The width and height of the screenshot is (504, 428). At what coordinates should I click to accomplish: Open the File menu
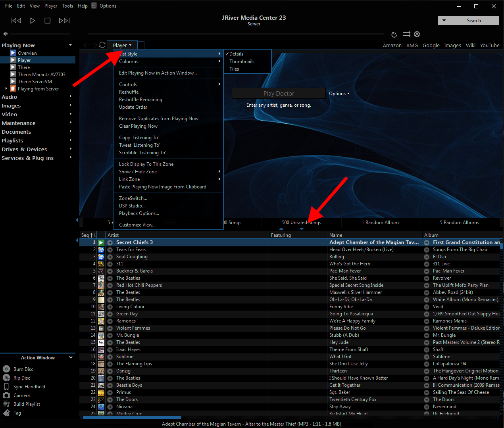(x=9, y=6)
